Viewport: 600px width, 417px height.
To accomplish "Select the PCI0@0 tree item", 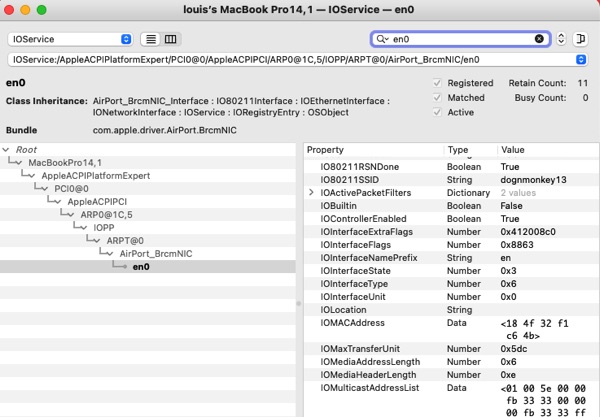I will [71, 188].
